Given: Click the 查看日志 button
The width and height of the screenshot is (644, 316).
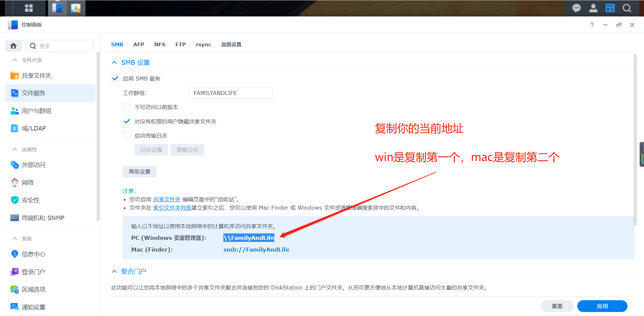Looking at the screenshot, I should pyautogui.click(x=187, y=150).
